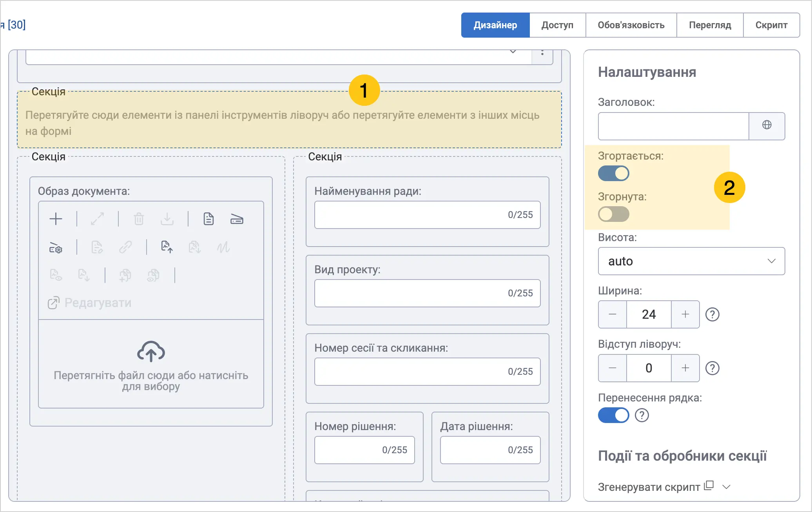The height and width of the screenshot is (512, 812).
Task: Click the Секція label above Образ документа
Action: (x=49, y=157)
